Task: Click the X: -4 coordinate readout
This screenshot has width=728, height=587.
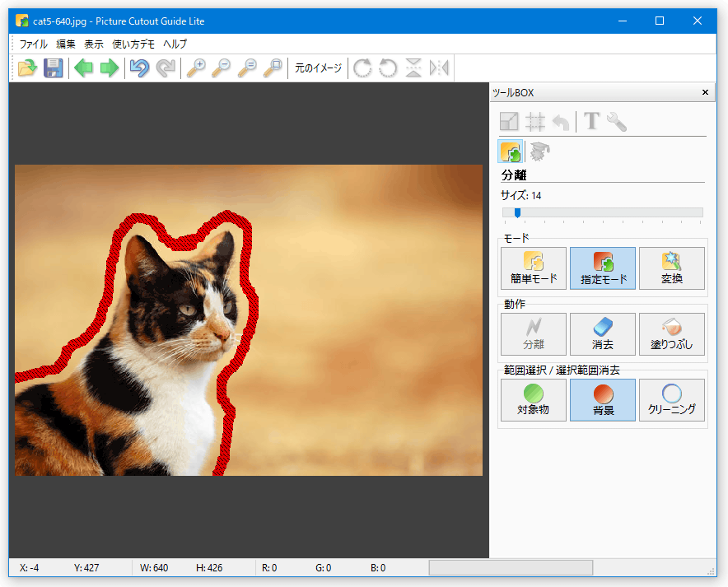Action: coord(30,568)
